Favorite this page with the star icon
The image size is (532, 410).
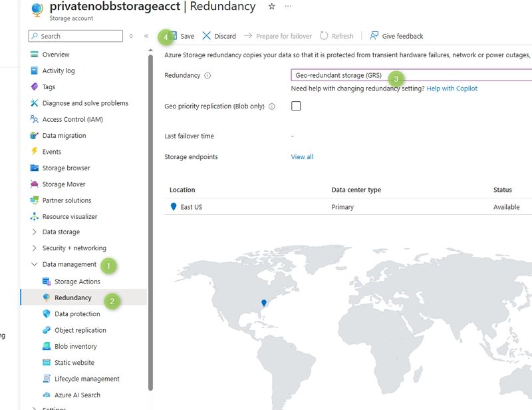tap(271, 6)
